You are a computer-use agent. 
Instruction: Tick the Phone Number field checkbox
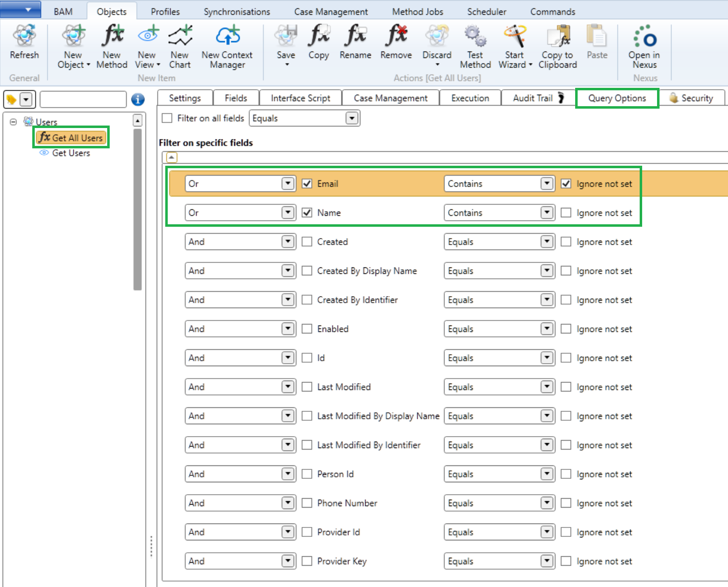click(307, 503)
